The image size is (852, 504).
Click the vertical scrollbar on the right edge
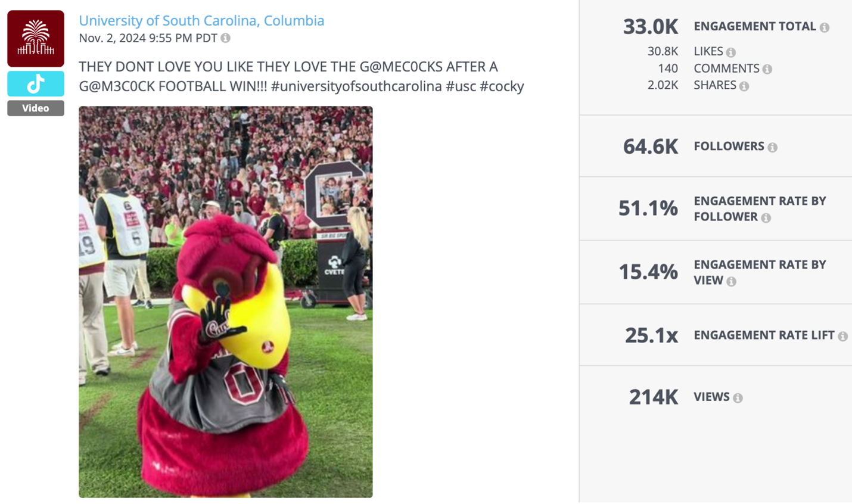850,238
